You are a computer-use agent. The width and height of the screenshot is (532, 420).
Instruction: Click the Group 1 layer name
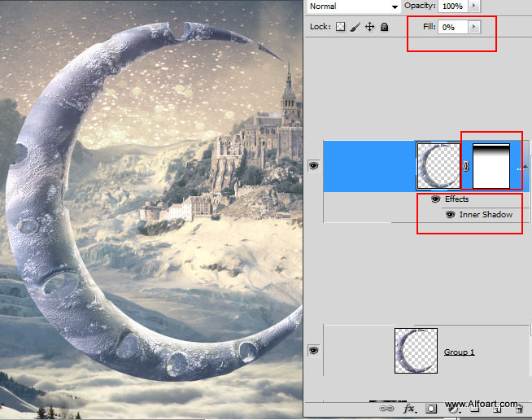[x=459, y=352]
